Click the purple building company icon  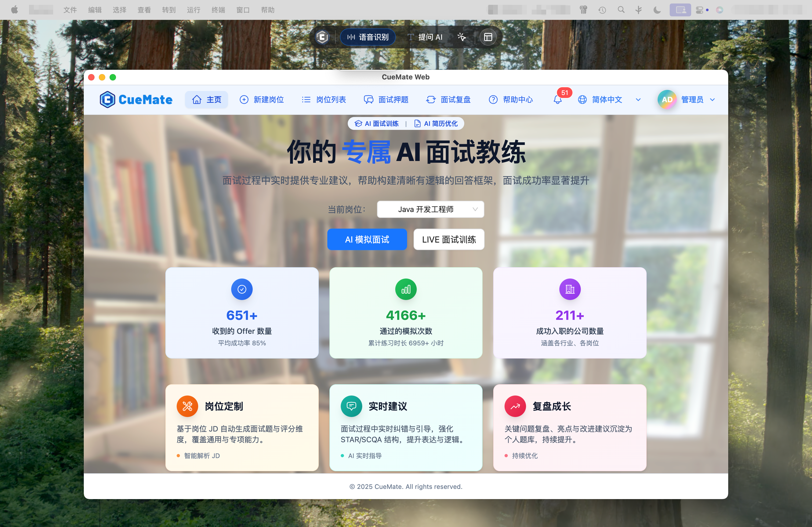[x=570, y=290]
